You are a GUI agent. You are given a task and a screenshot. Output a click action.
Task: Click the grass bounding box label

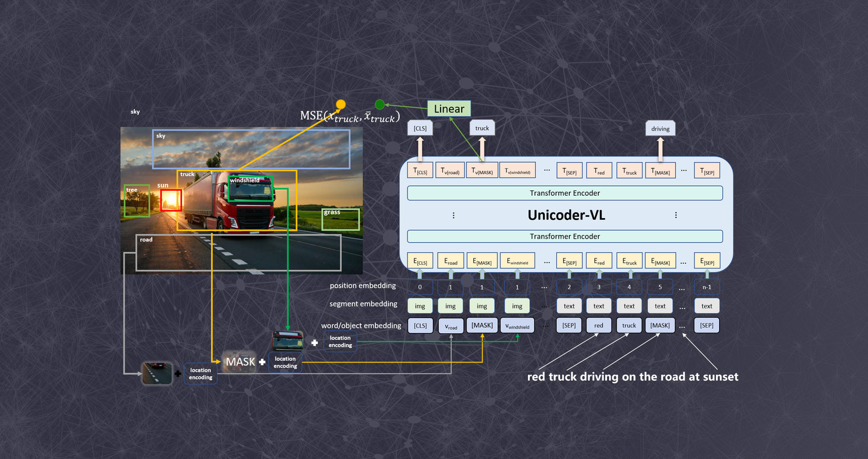[332, 212]
